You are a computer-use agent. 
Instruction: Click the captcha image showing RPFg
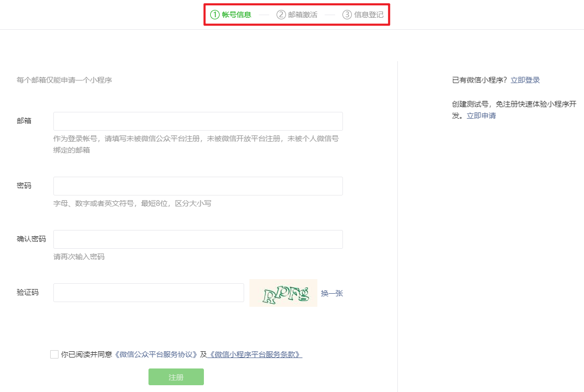click(x=283, y=293)
